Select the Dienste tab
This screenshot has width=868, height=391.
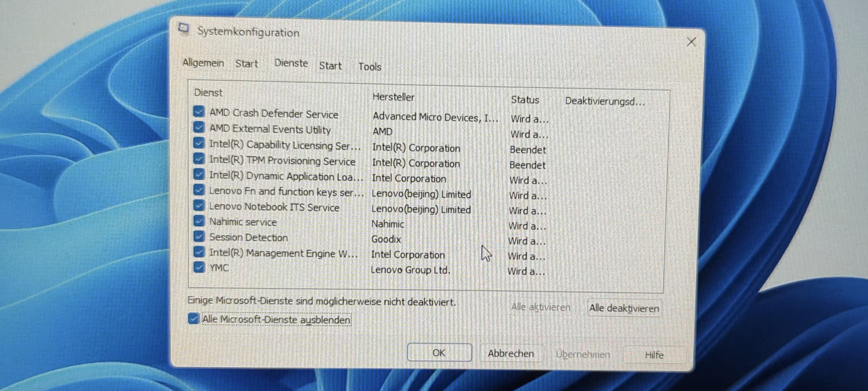[291, 63]
